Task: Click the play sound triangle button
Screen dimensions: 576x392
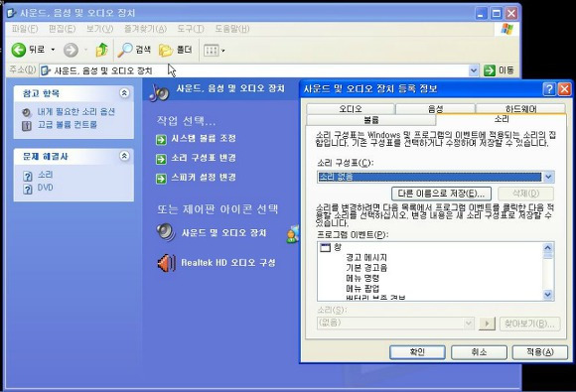Action: click(487, 324)
